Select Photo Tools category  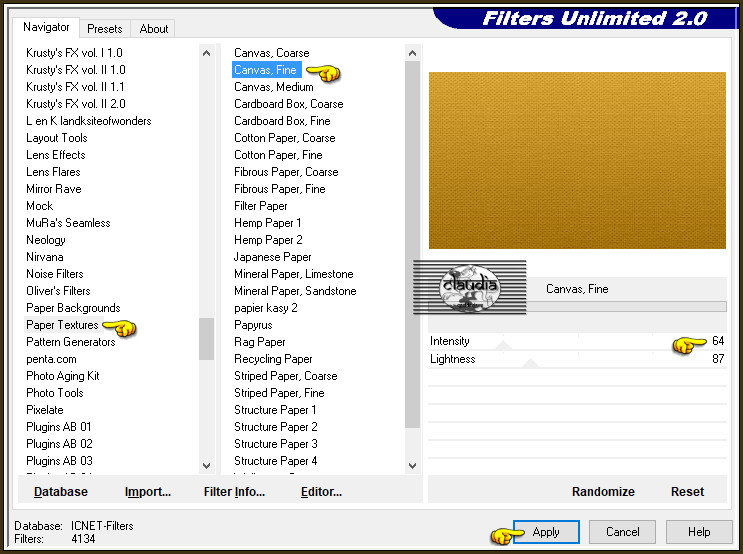pyautogui.click(x=55, y=393)
